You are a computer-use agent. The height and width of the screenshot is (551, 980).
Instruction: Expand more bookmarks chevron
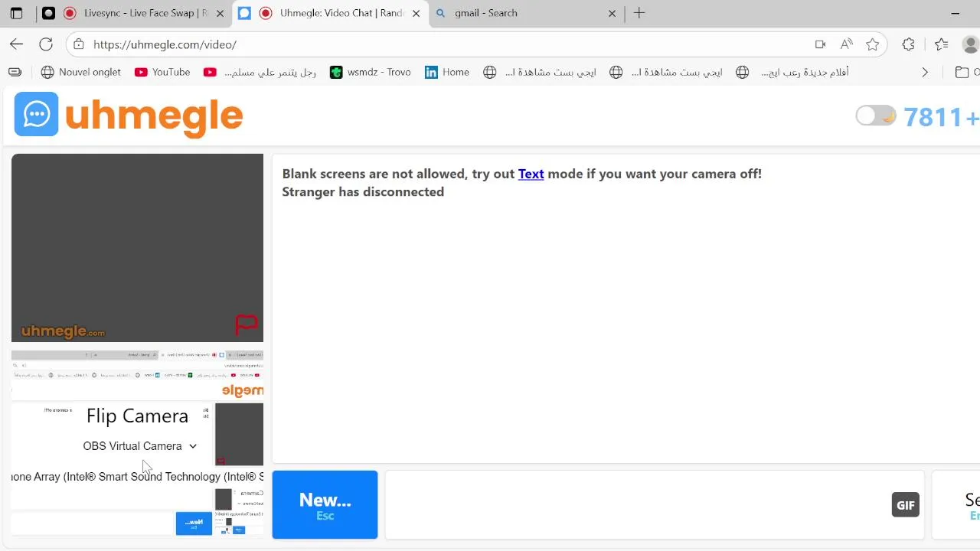click(x=925, y=72)
